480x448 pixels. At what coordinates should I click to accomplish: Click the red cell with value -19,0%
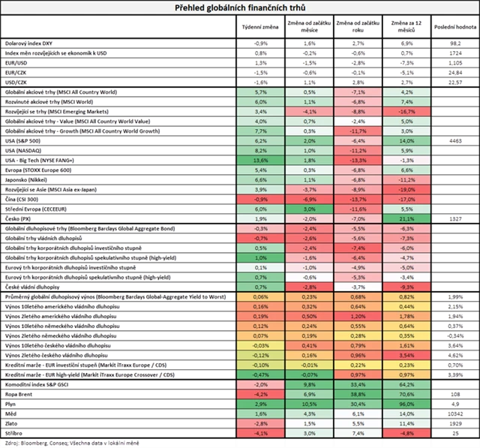coord(407,189)
